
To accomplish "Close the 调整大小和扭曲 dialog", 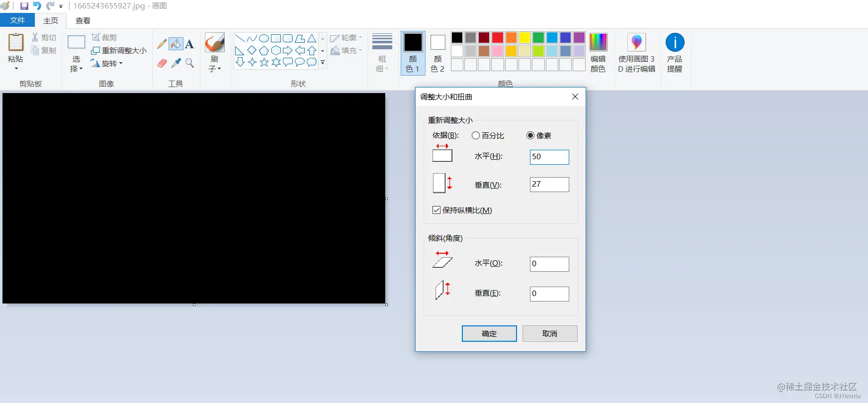I will (x=575, y=97).
